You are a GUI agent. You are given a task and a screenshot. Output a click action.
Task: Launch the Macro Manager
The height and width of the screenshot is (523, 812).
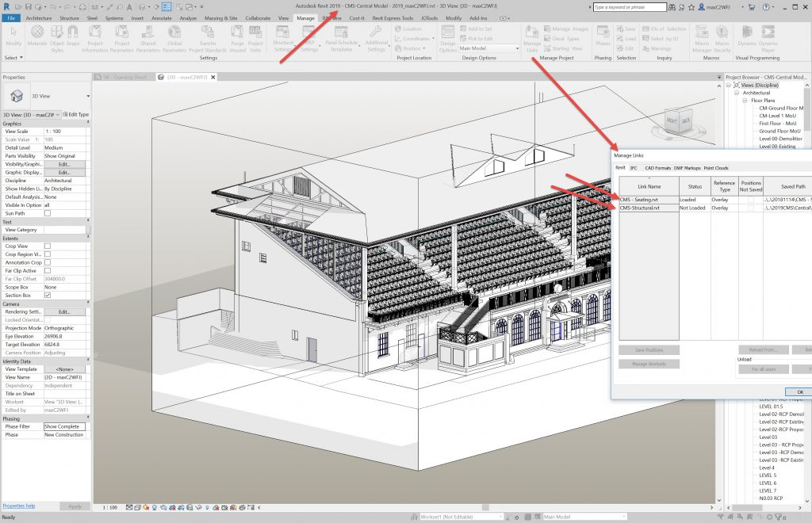pyautogui.click(x=702, y=36)
